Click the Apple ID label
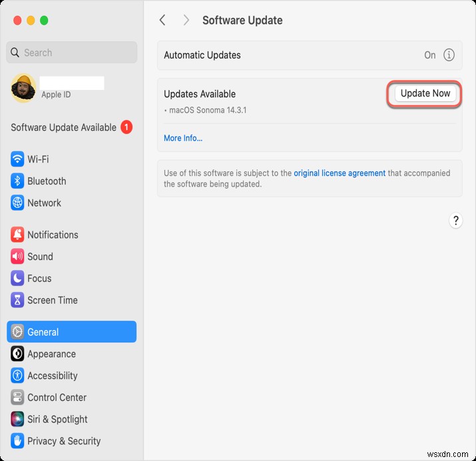Viewport: 476px width, 461px height. click(x=56, y=95)
